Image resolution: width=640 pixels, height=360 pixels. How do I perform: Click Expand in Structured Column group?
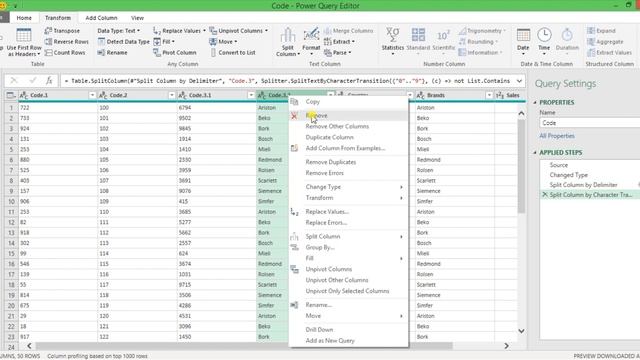[601, 31]
